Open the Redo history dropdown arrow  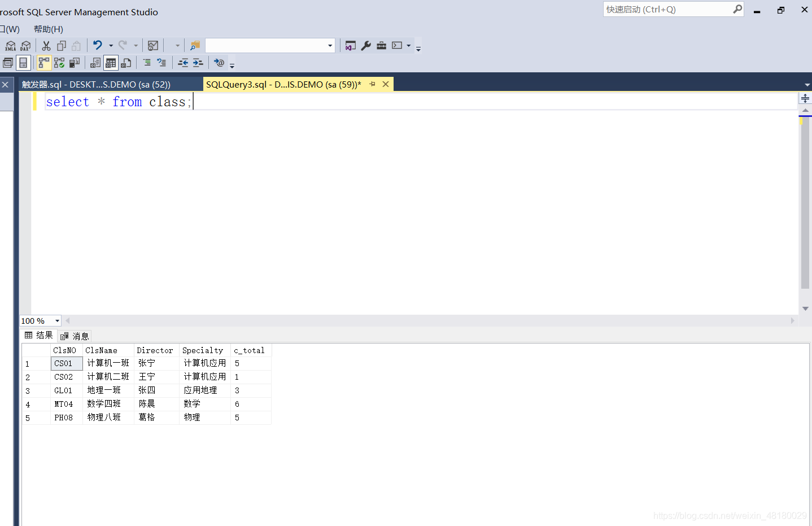[x=136, y=46]
